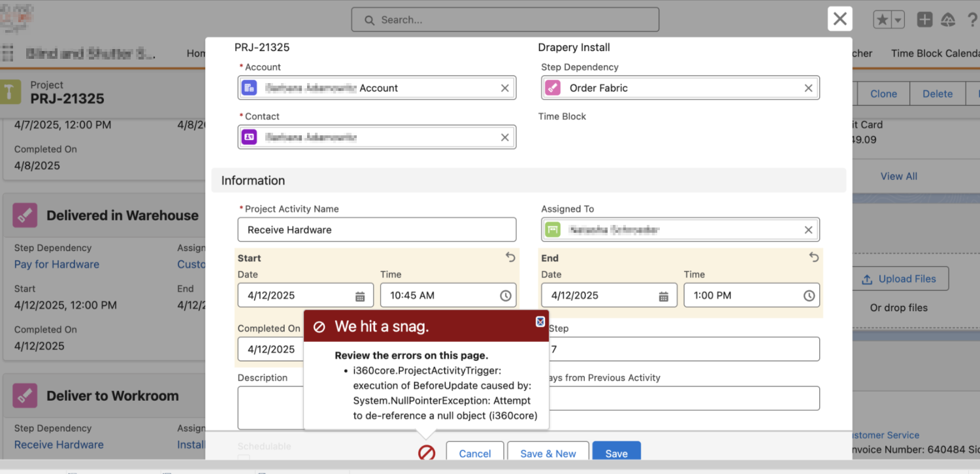Click Cancel in the modal footer

pyautogui.click(x=475, y=451)
